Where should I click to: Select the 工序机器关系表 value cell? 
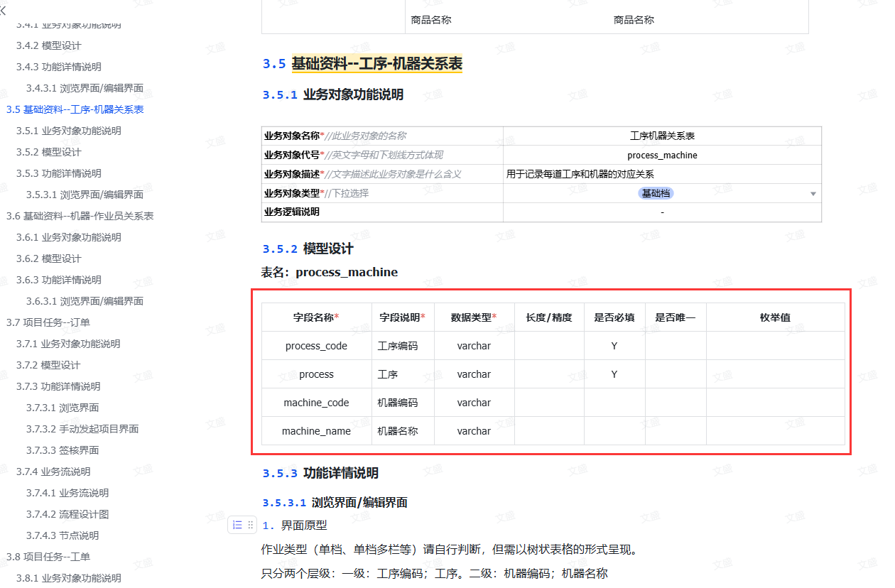click(x=662, y=136)
